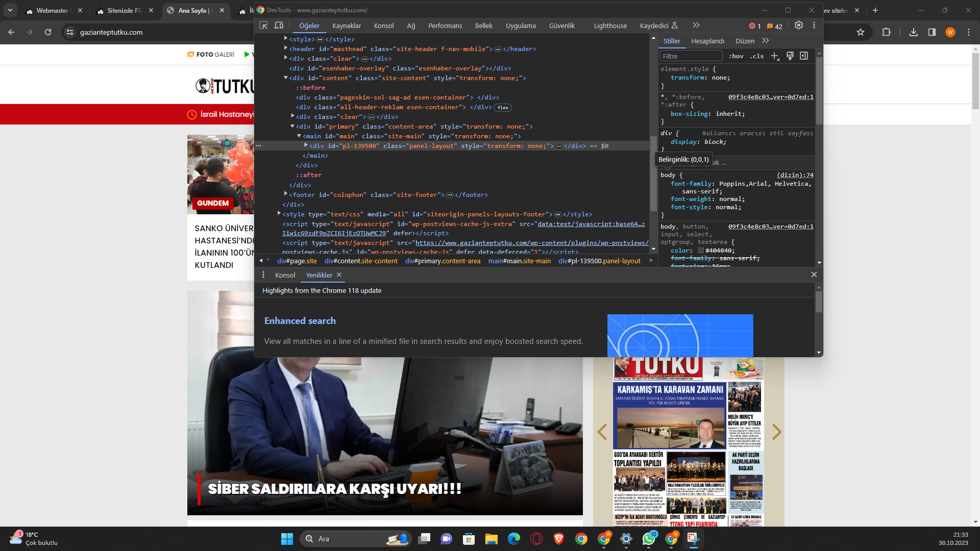
Task: Select div#content.site-content breadcrumb
Action: point(361,261)
